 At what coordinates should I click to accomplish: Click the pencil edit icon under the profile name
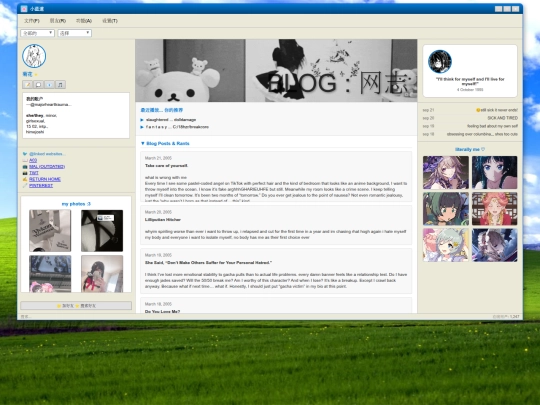pyautogui.click(x=28, y=84)
